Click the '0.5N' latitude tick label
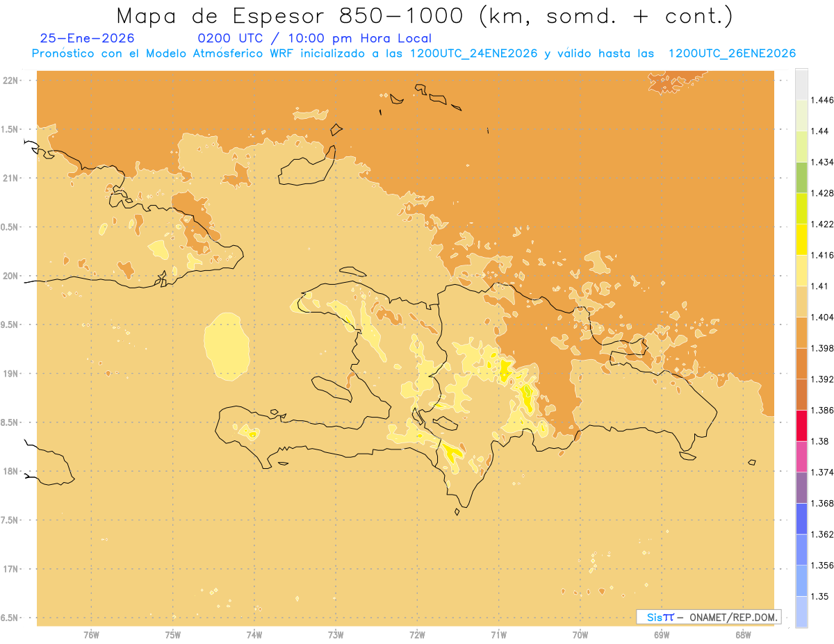 click(10, 227)
